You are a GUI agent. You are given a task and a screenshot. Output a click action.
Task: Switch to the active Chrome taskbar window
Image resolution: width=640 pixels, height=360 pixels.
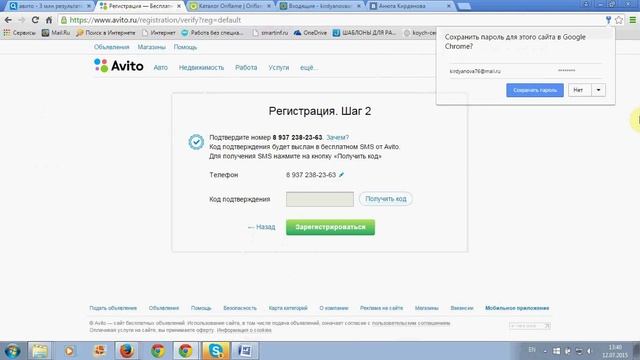[x=185, y=351]
